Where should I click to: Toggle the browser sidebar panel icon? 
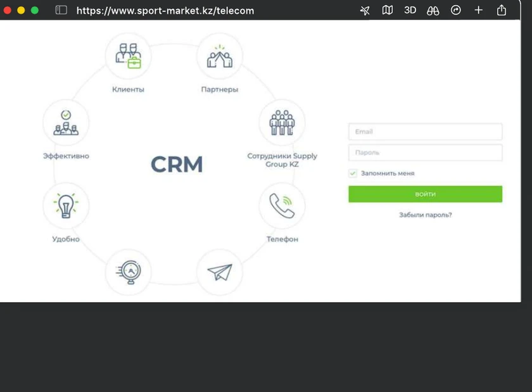(x=61, y=10)
